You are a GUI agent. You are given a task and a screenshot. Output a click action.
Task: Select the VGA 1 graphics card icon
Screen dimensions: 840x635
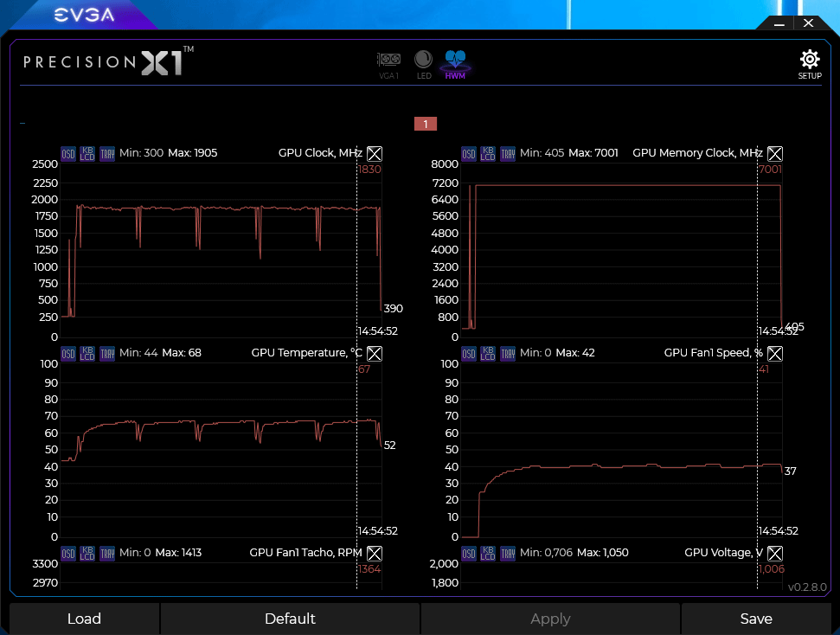pyautogui.click(x=388, y=62)
